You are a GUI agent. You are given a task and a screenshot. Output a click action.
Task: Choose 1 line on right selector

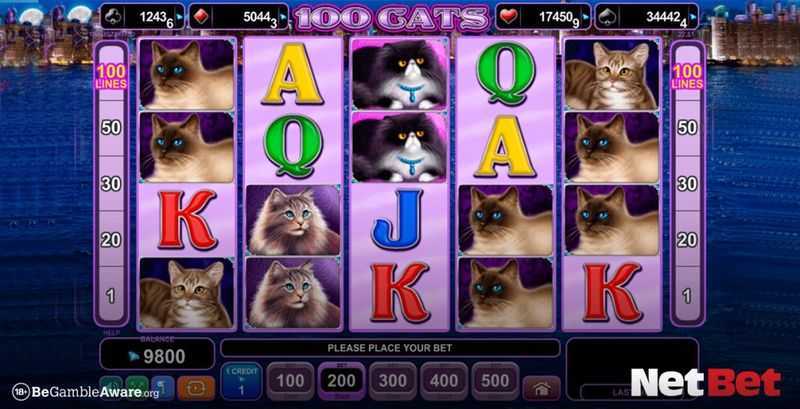pos(688,296)
